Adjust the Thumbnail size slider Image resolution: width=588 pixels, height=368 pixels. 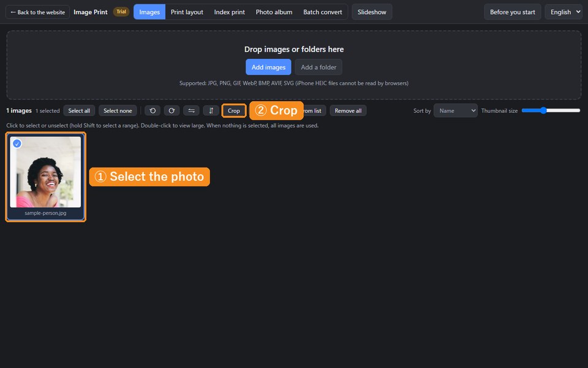click(551, 110)
